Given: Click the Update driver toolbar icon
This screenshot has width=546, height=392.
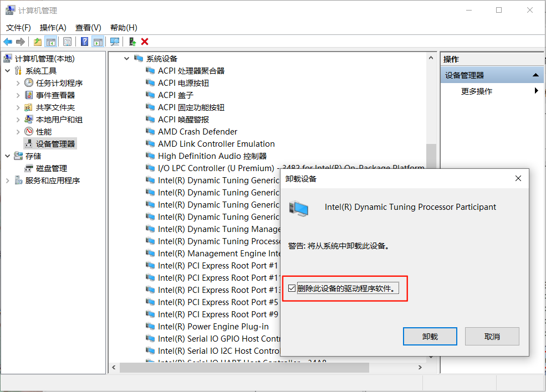Looking at the screenshot, I should pyautogui.click(x=132, y=42).
